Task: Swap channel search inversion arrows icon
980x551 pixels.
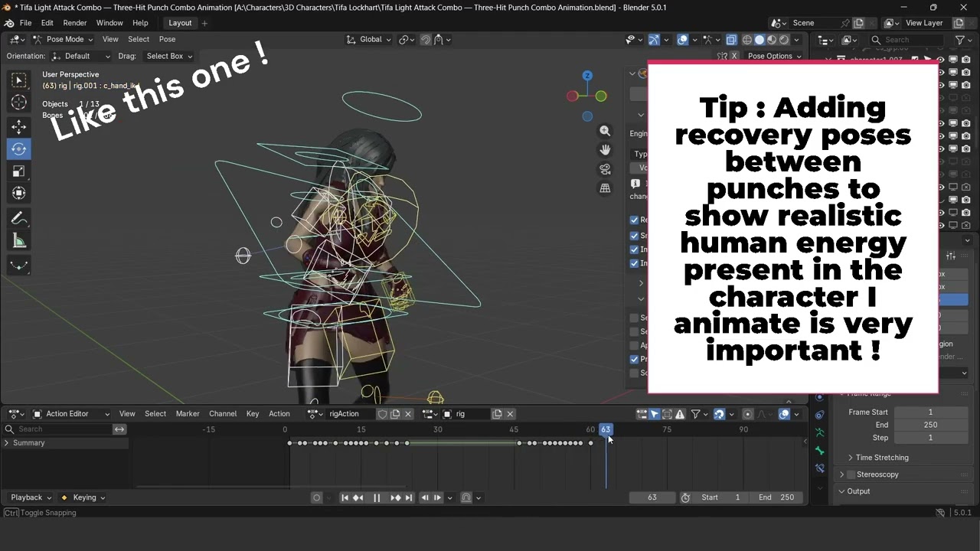Action: (x=119, y=429)
